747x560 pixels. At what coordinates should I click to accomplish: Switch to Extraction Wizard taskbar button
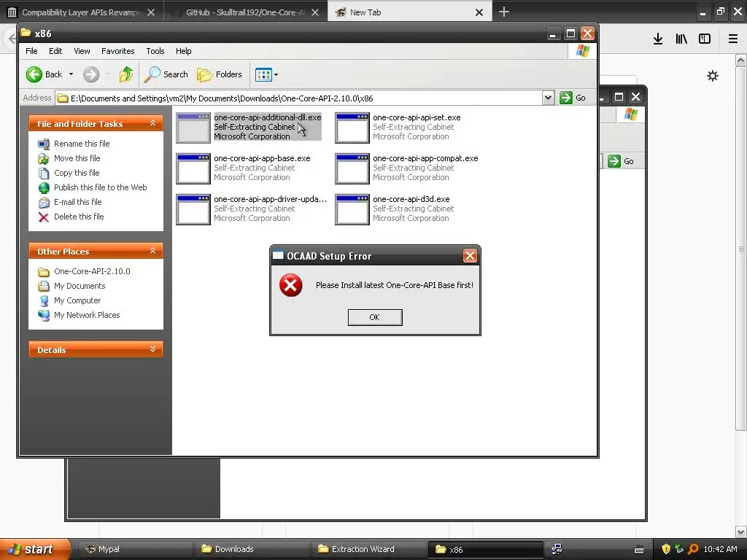click(x=368, y=549)
